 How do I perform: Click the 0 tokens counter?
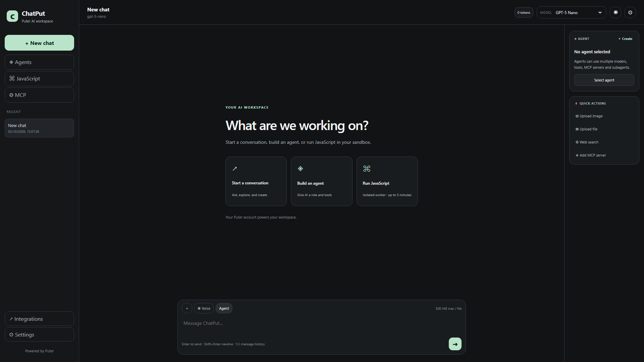pos(524,12)
